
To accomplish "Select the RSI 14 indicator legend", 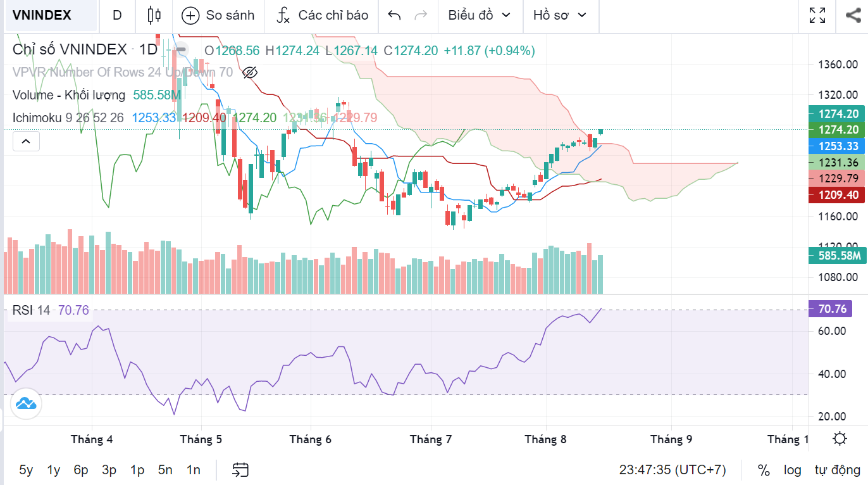I will pos(31,310).
